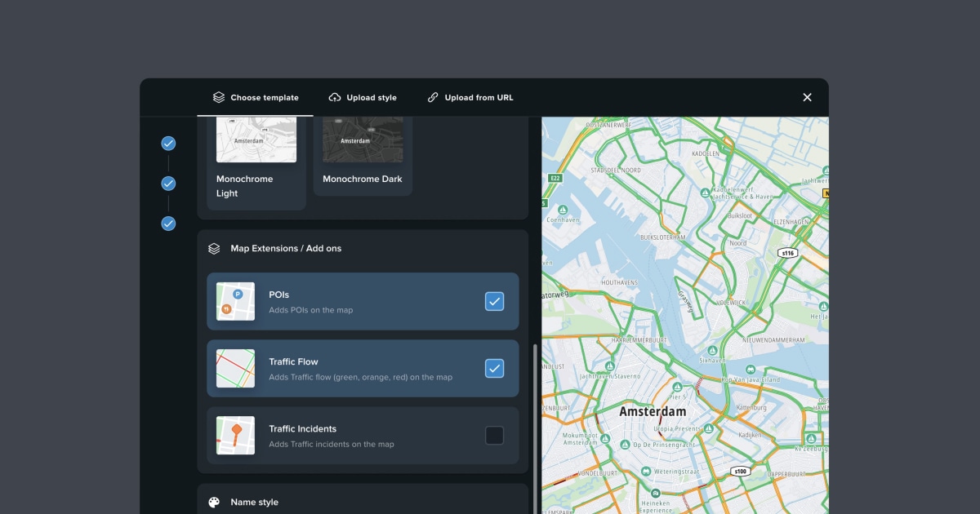980x514 pixels.
Task: Click the Traffic Incidents pin preview icon
Action: (x=235, y=435)
